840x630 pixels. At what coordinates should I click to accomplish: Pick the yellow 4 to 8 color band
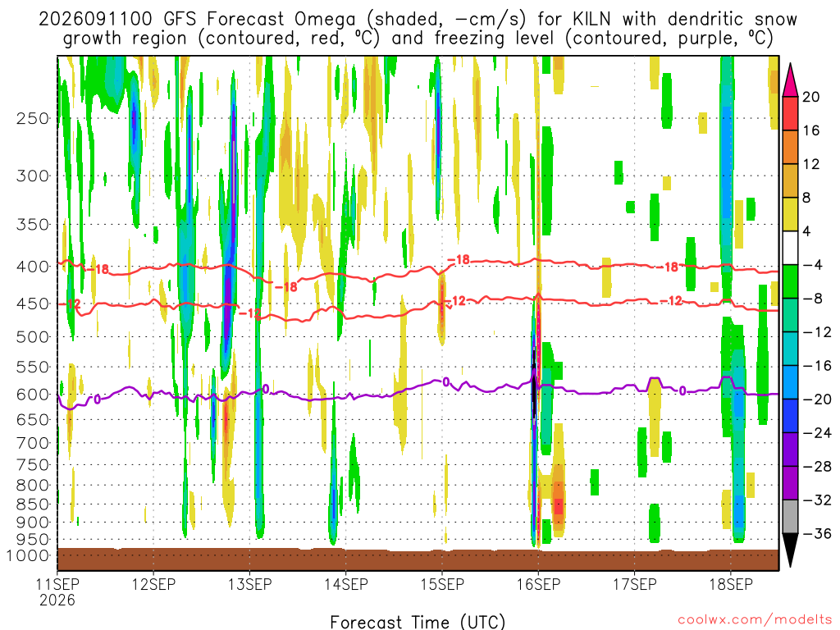click(790, 214)
